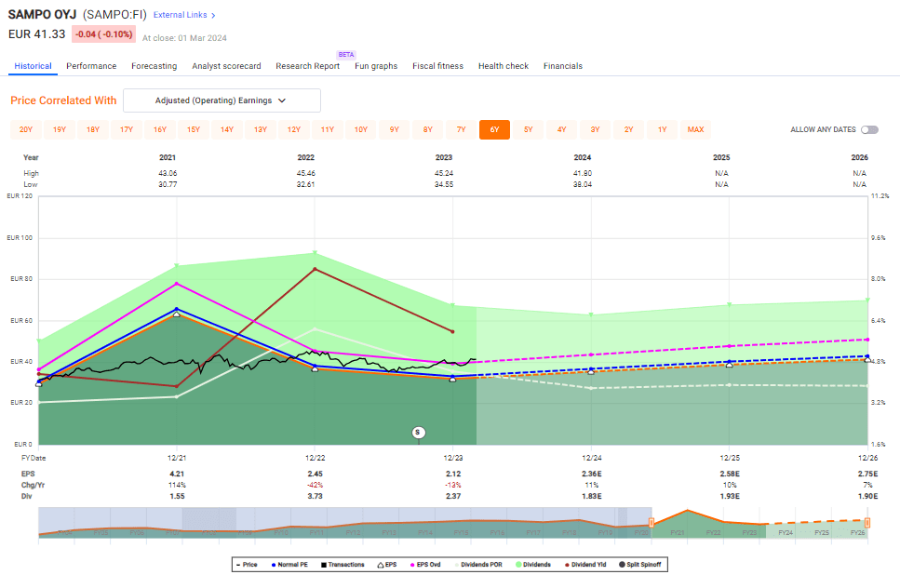Select the 10Y time range button

point(361,130)
